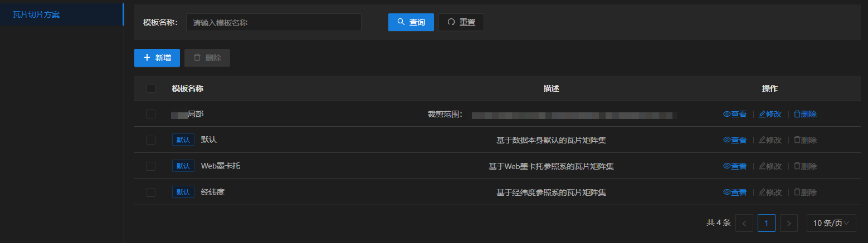
Task: Toggle the select-all header checkbox
Action: tap(151, 88)
